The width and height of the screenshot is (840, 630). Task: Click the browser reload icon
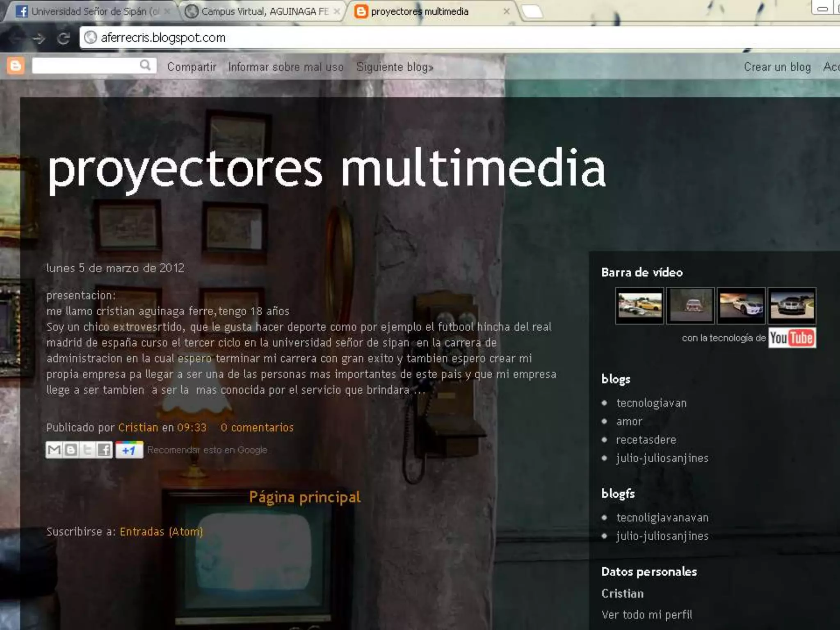point(63,39)
